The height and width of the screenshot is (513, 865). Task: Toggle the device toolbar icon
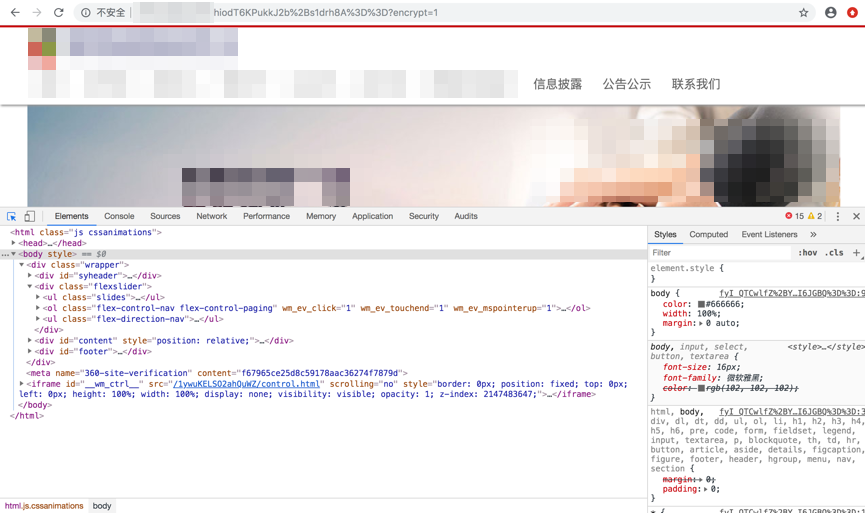(30, 216)
